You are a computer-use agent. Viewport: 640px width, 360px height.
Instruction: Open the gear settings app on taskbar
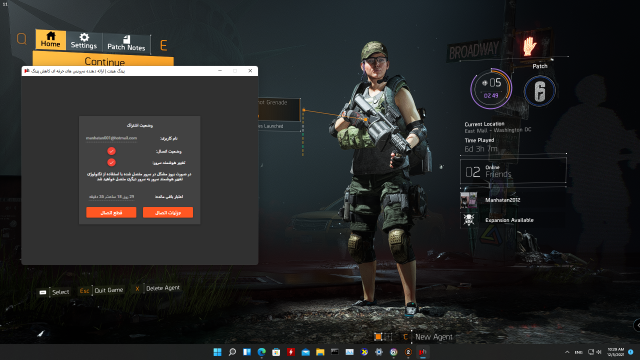pos(379,352)
